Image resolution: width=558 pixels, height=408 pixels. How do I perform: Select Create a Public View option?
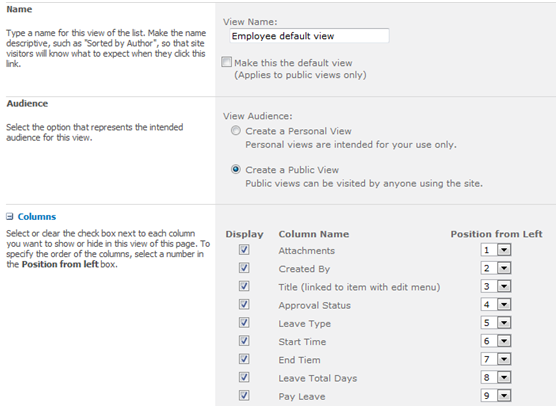coord(236,169)
